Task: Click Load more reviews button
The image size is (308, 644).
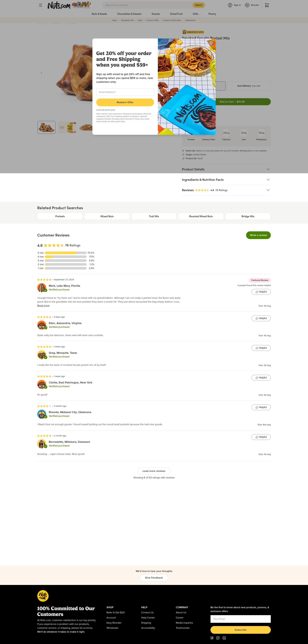Action: [x=154, y=471]
